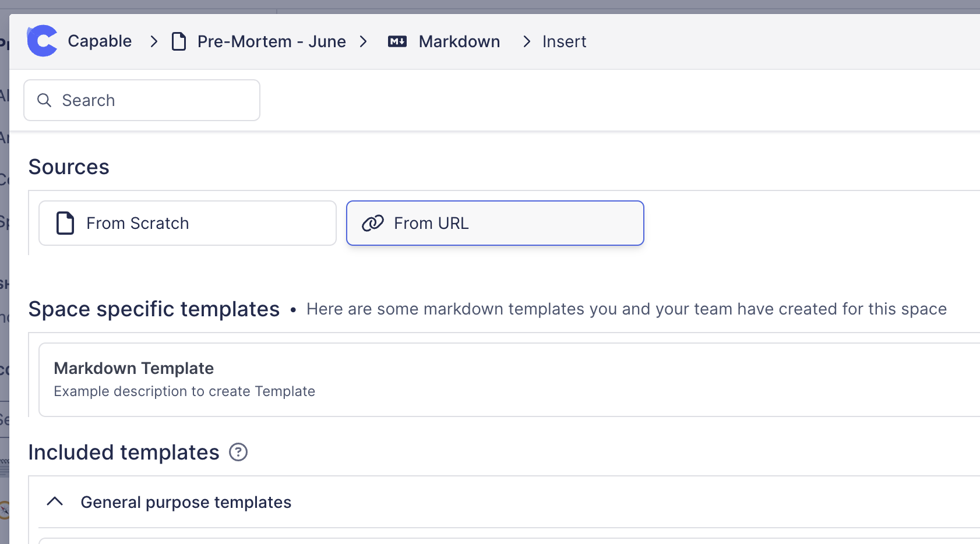Open help icon beside Included templates
The image size is (980, 544).
pos(238,452)
